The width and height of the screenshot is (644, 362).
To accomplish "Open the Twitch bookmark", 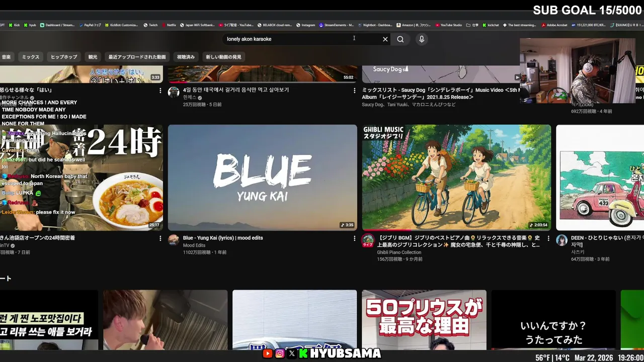I will (150, 25).
